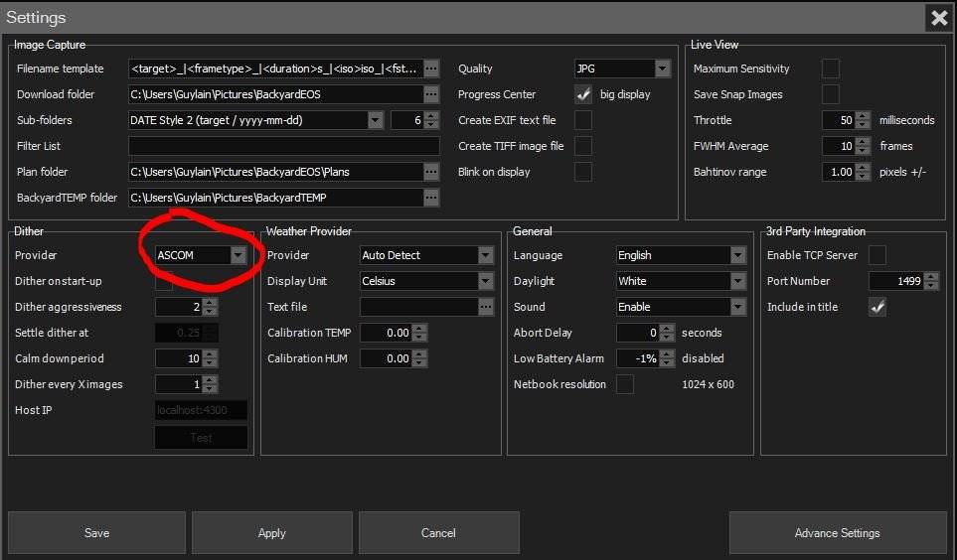
Task: Click the empty Filter List field
Action: point(284,146)
